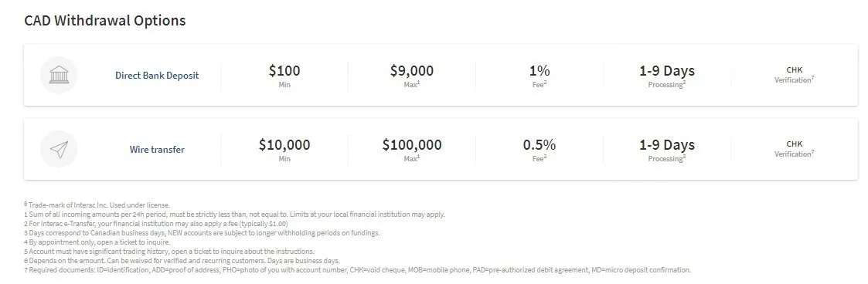Screen dimensions: 868x284
Task: Click footnote 1 about 24h period sum
Action: (x=234, y=215)
